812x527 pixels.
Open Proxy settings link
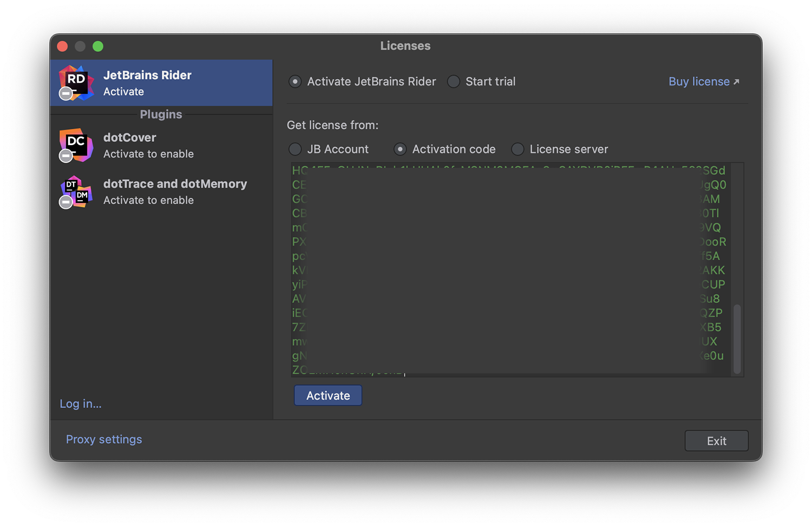coord(104,439)
